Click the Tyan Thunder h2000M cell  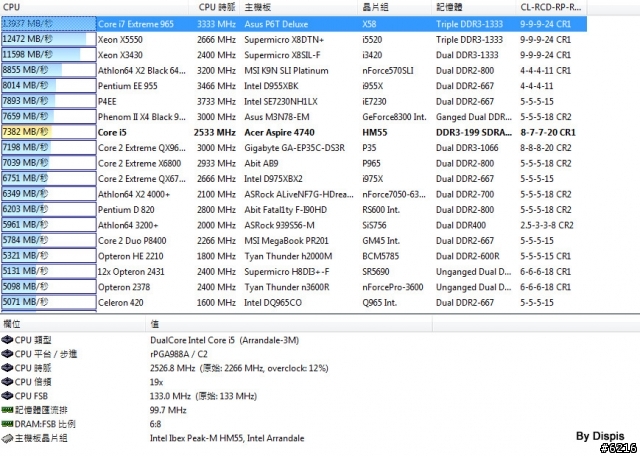click(288, 256)
